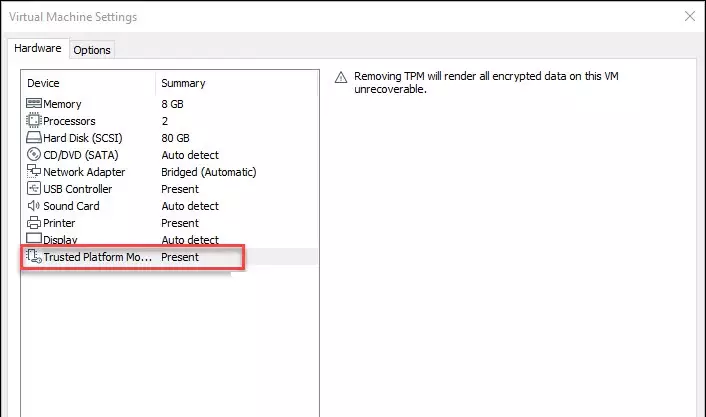
Task: Switch to the Hardware tab
Action: pyautogui.click(x=38, y=48)
